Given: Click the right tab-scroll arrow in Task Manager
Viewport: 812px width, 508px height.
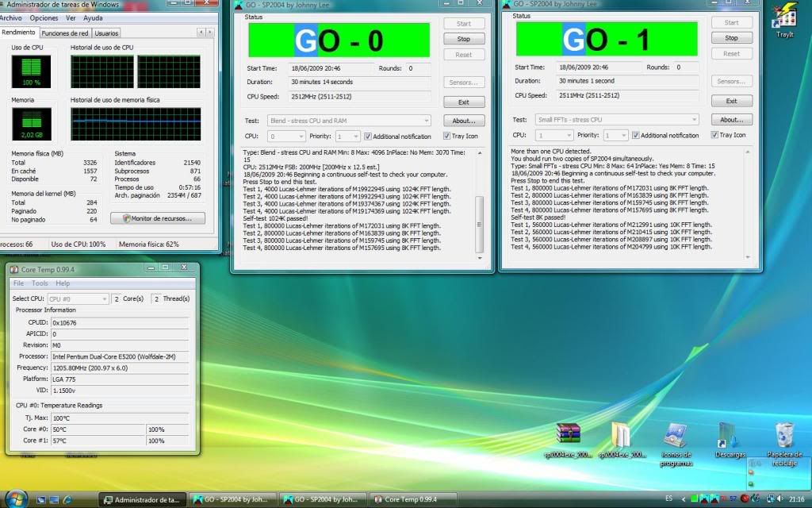Looking at the screenshot, I should pos(209,33).
